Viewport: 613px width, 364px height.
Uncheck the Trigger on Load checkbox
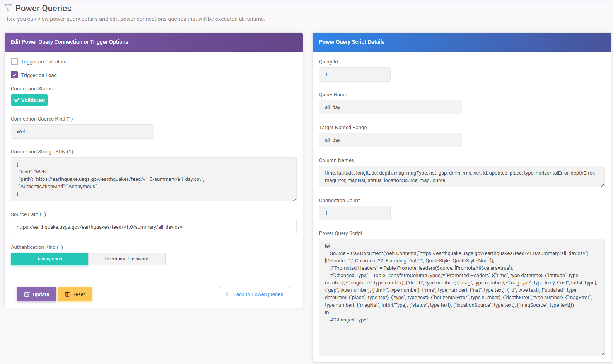(14, 75)
